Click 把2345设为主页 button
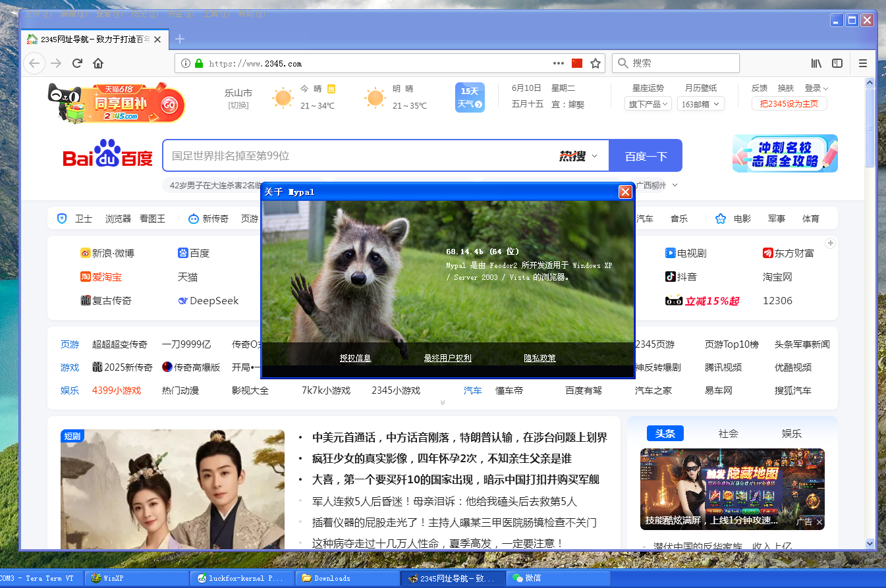This screenshot has width=886, height=588. click(x=789, y=104)
